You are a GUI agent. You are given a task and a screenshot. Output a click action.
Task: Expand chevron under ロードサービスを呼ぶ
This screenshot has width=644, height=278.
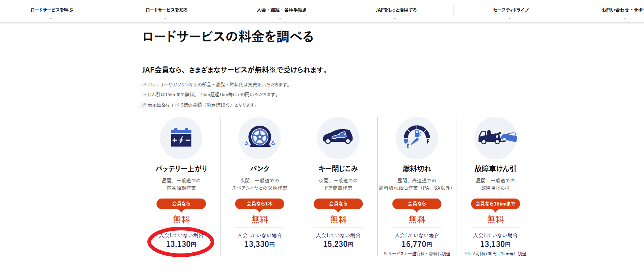coord(51,18)
